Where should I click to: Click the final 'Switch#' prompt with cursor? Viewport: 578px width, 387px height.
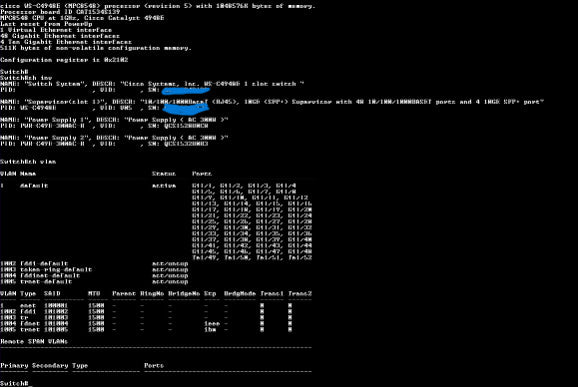[16, 384]
